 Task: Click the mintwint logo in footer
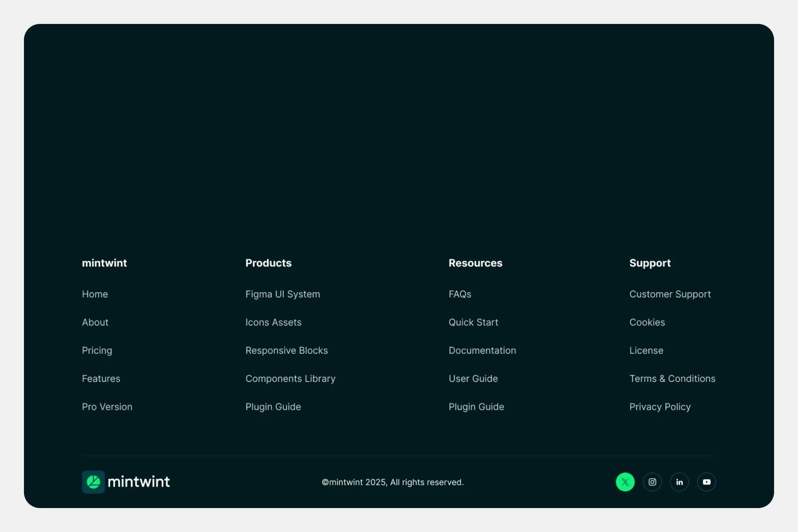click(126, 482)
